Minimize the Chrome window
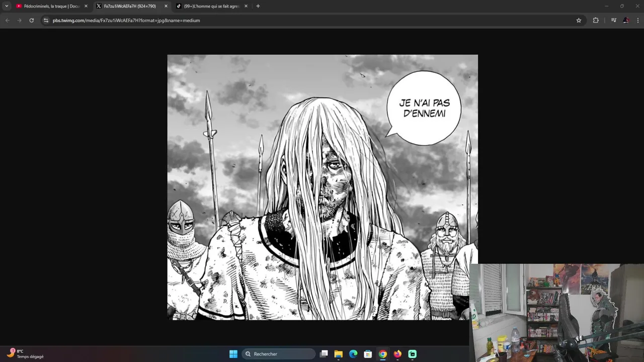The width and height of the screenshot is (644, 362). (x=606, y=6)
